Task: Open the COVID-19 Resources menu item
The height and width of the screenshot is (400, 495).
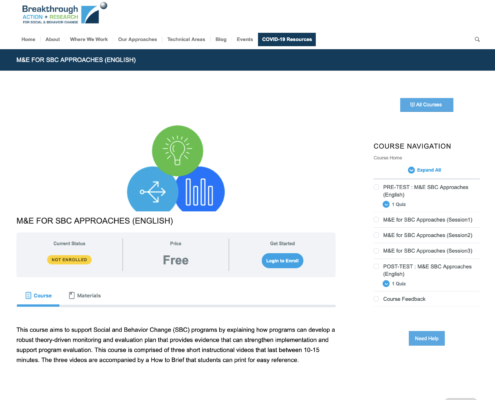Action: (x=287, y=39)
